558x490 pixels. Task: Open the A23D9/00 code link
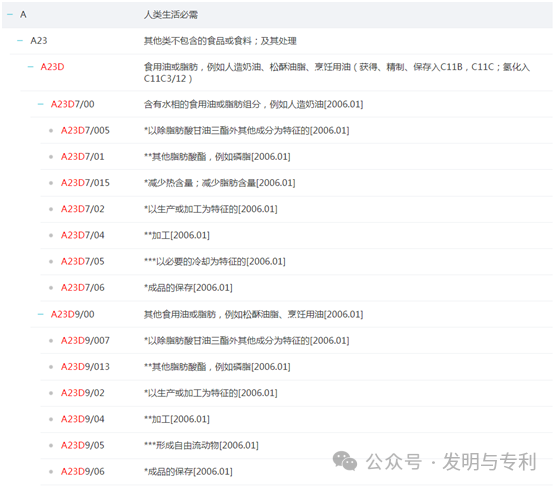tap(73, 314)
